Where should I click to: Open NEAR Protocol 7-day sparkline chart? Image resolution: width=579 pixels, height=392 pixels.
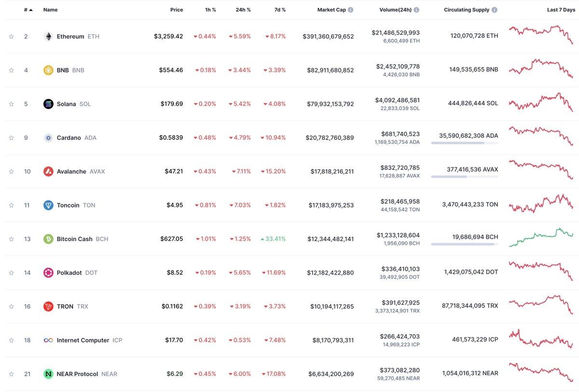(541, 372)
